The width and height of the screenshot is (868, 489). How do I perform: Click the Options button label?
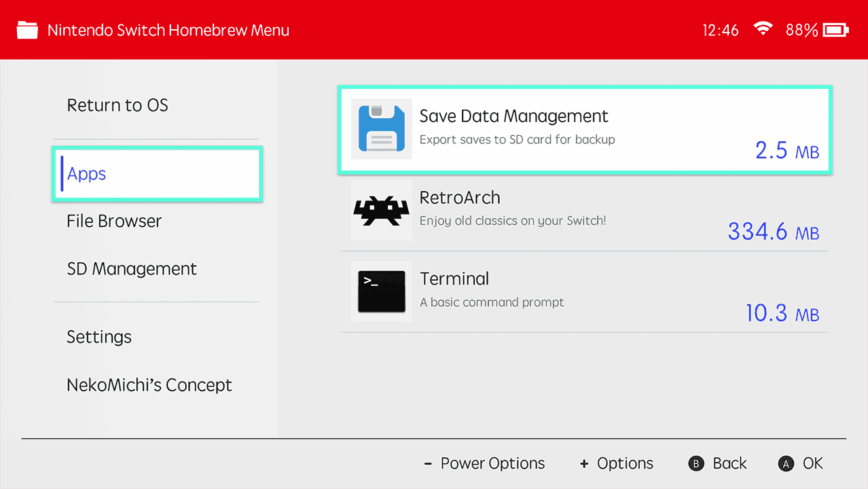click(x=625, y=464)
